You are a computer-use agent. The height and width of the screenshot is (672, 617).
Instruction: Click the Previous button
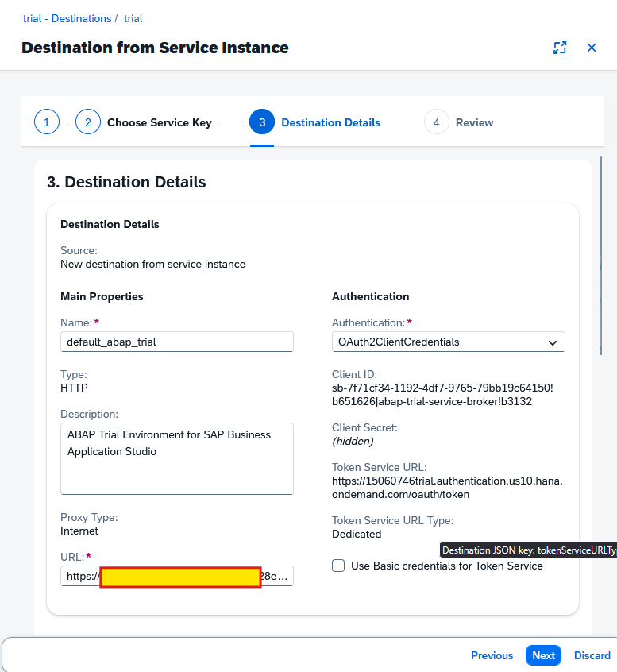tap(492, 655)
